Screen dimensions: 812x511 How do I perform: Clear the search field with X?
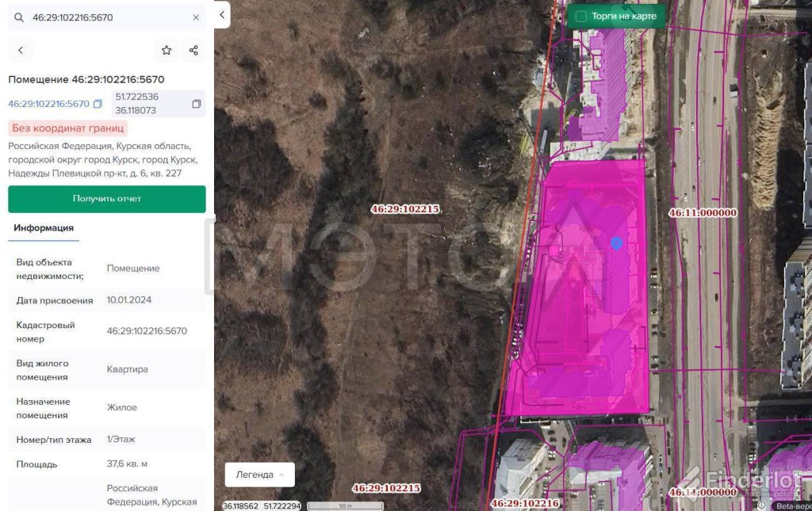coord(196,17)
